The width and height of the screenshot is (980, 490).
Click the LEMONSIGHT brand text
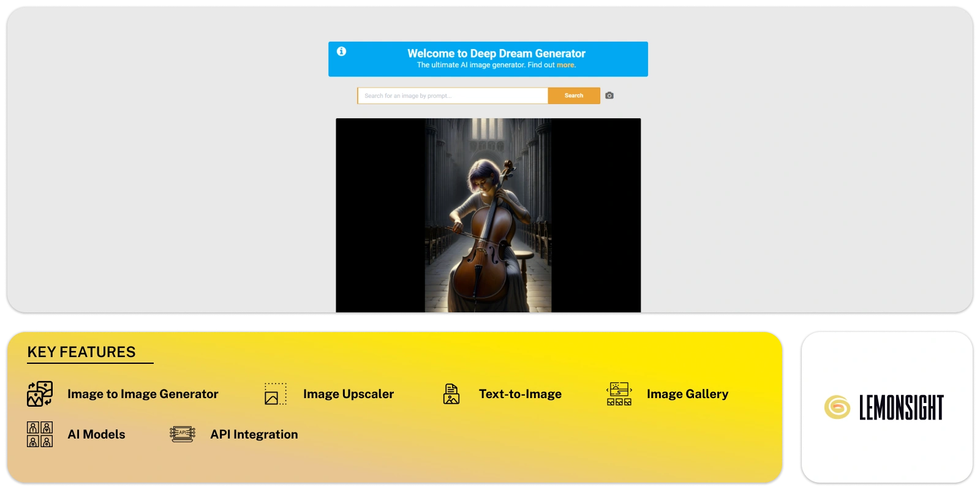pyautogui.click(x=901, y=408)
